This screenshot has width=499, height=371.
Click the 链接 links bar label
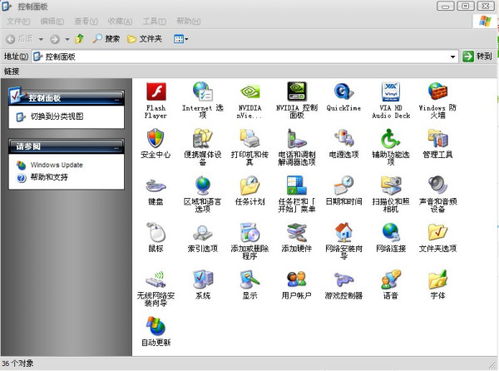point(12,71)
